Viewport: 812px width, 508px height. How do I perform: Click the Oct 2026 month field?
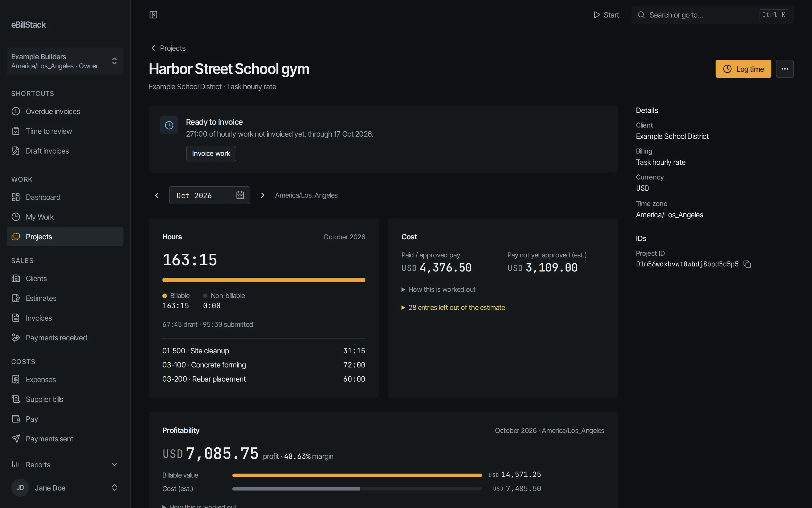point(210,195)
